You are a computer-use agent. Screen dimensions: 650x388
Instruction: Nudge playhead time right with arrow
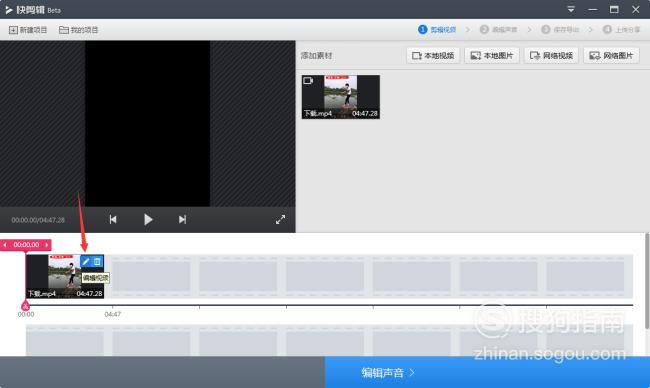[46, 245]
